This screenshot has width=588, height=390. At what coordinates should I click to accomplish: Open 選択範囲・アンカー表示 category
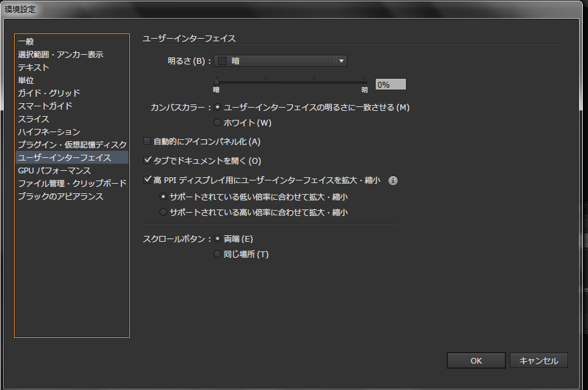pyautogui.click(x=72, y=54)
